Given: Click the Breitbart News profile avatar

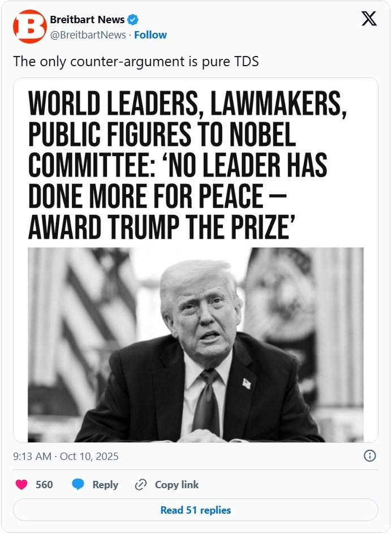Looking at the screenshot, I should [29, 27].
